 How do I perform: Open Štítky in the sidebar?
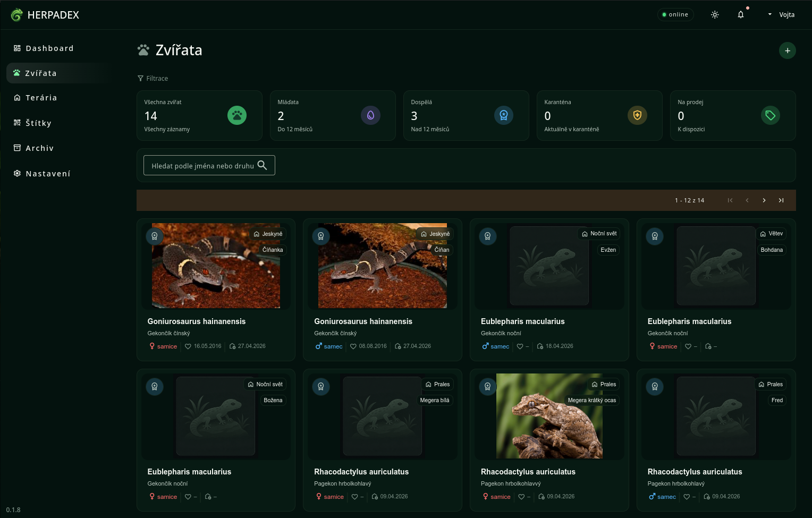(x=38, y=123)
